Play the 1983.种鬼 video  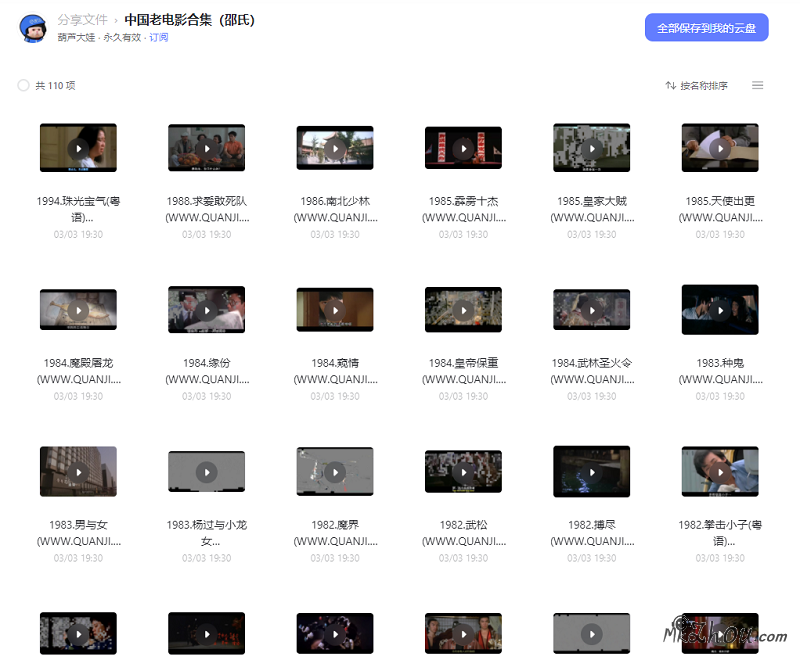720,310
